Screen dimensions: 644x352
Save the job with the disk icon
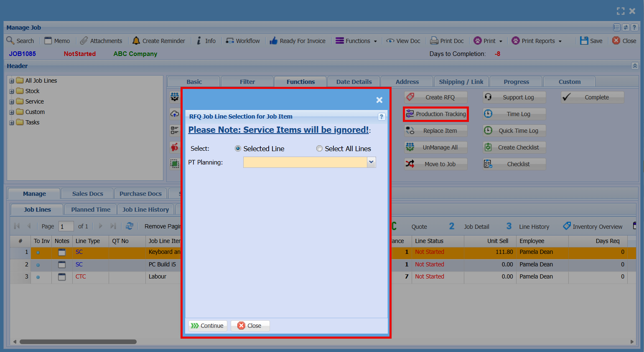point(584,41)
